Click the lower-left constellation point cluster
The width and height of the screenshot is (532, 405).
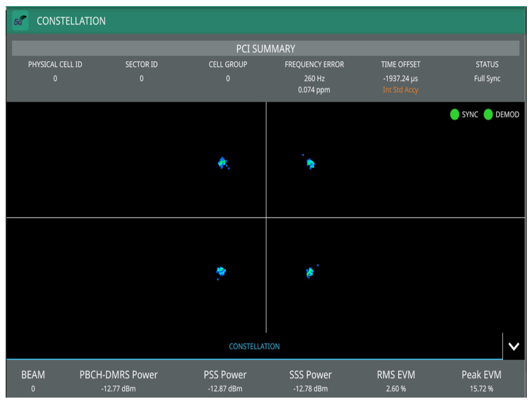pyautogui.click(x=221, y=272)
